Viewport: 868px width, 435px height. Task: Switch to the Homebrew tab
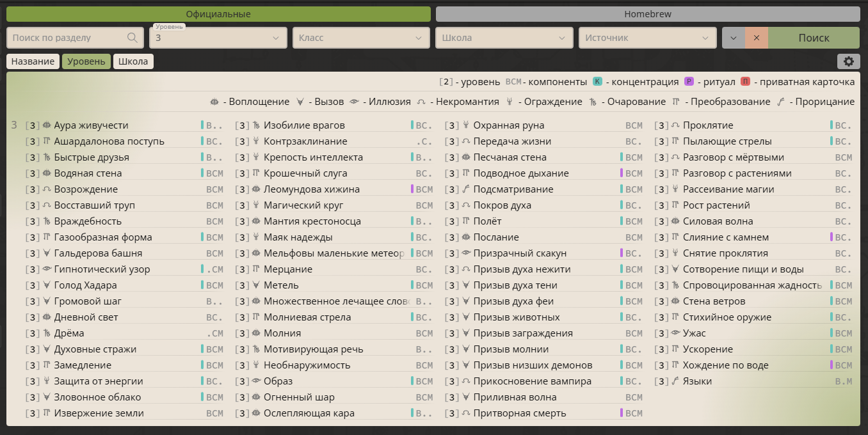pos(648,14)
